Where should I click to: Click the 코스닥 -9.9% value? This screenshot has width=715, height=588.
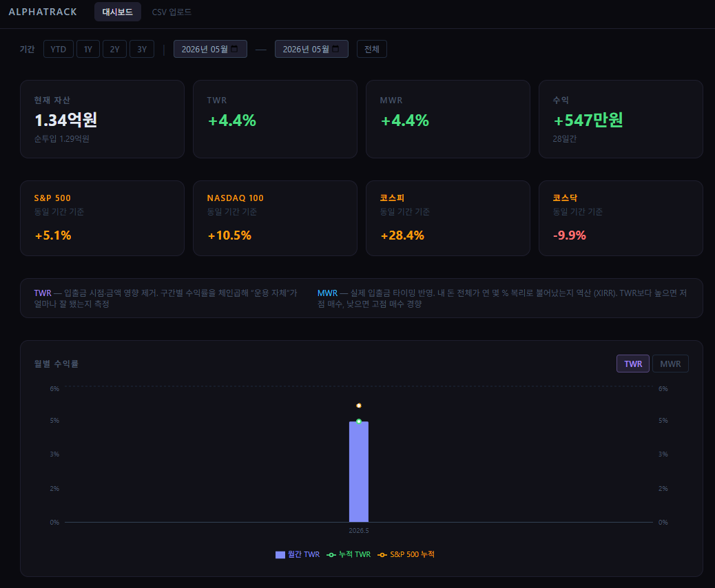pyautogui.click(x=570, y=235)
